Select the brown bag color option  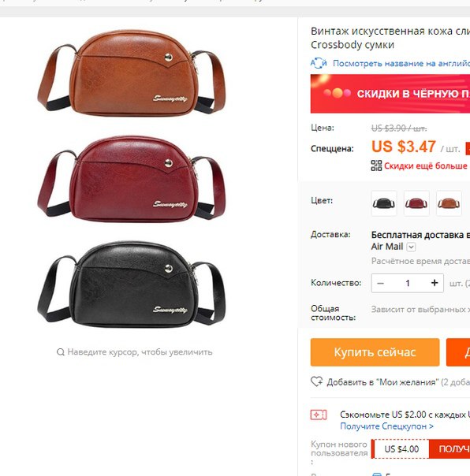point(449,203)
